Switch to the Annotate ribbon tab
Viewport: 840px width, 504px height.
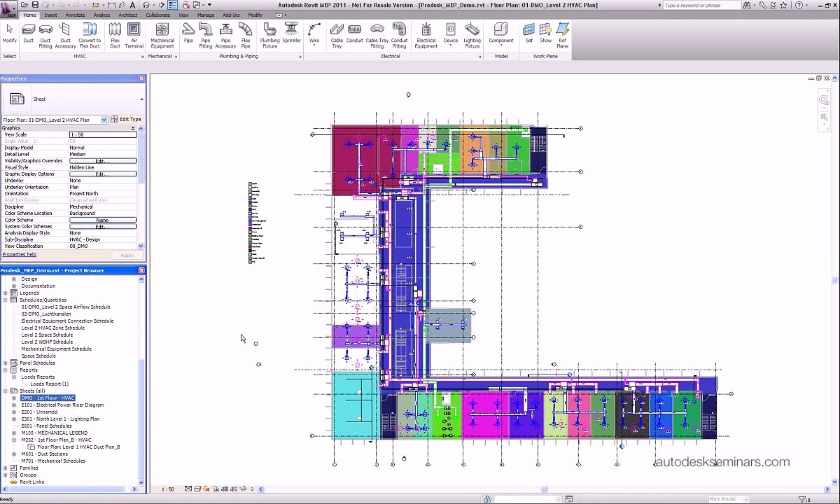point(75,15)
